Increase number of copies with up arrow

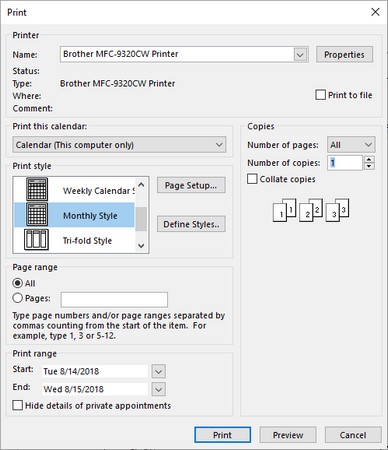369,159
